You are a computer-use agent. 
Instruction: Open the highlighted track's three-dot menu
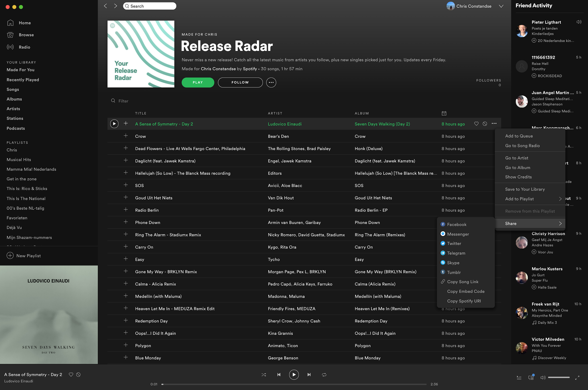pyautogui.click(x=494, y=124)
